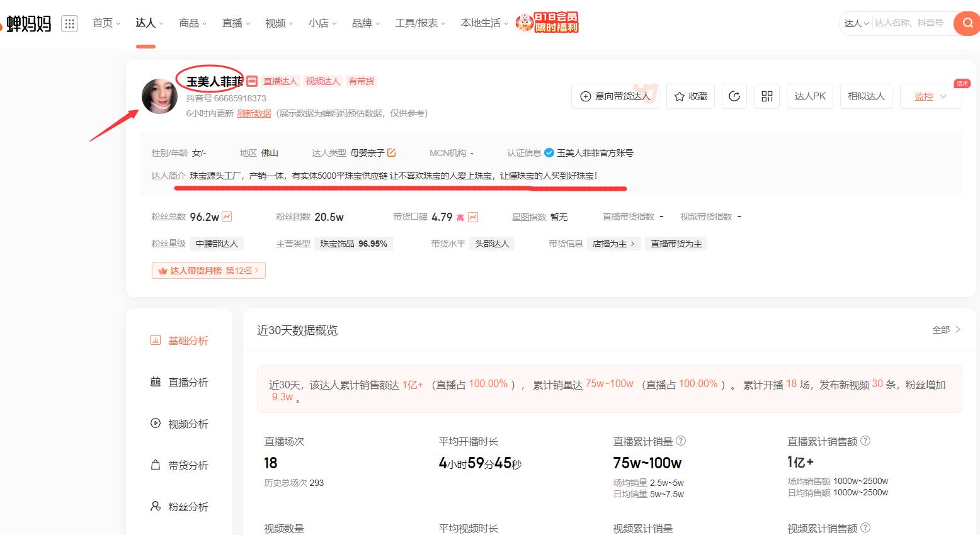The height and width of the screenshot is (535, 980).
Task: Click the help icon beside 直播累计销售额
Action: [865, 441]
